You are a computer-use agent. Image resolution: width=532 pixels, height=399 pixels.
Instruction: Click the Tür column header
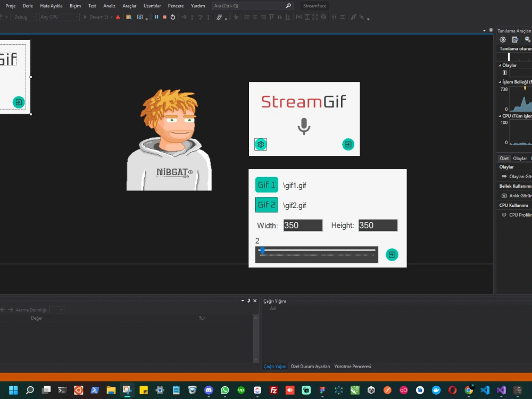202,318
